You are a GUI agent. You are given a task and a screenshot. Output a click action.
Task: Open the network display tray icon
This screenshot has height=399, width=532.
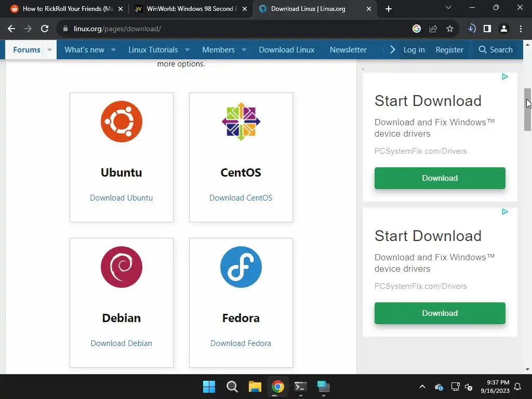pyautogui.click(x=455, y=387)
